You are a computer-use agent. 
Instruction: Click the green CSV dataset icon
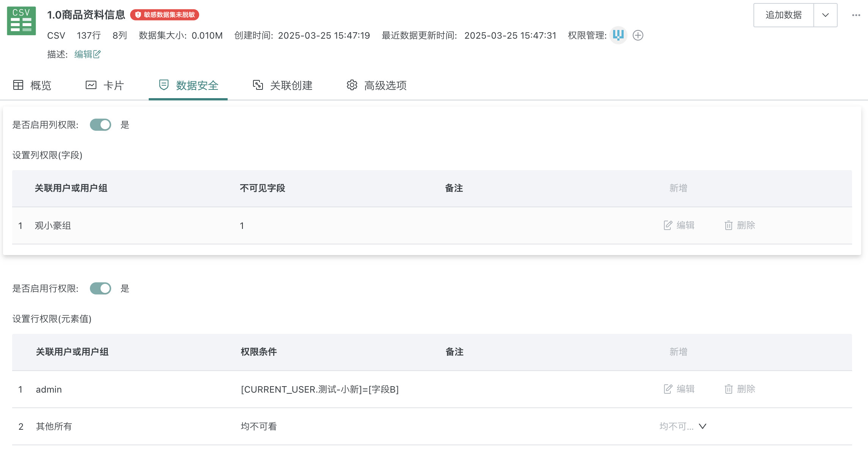pos(21,21)
